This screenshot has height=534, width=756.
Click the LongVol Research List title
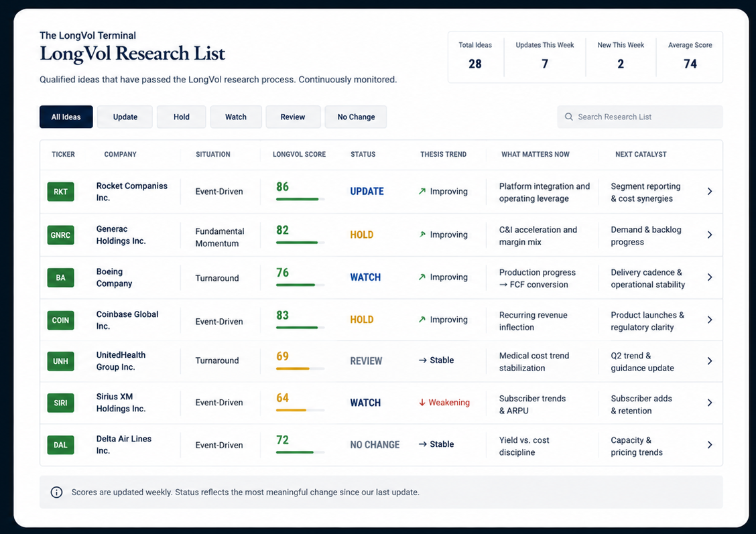132,53
